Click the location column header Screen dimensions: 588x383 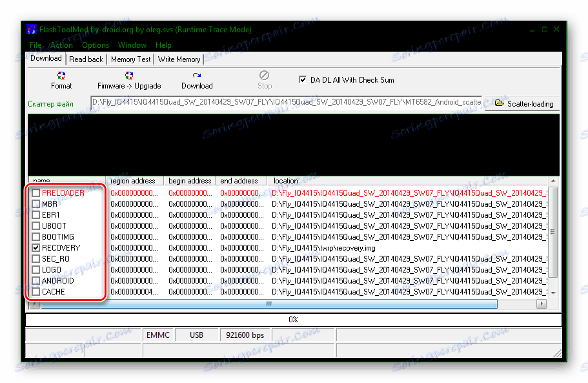[408, 181]
